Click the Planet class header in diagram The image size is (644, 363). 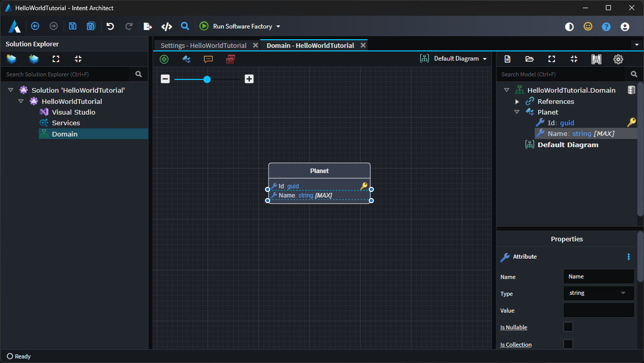pyautogui.click(x=319, y=171)
